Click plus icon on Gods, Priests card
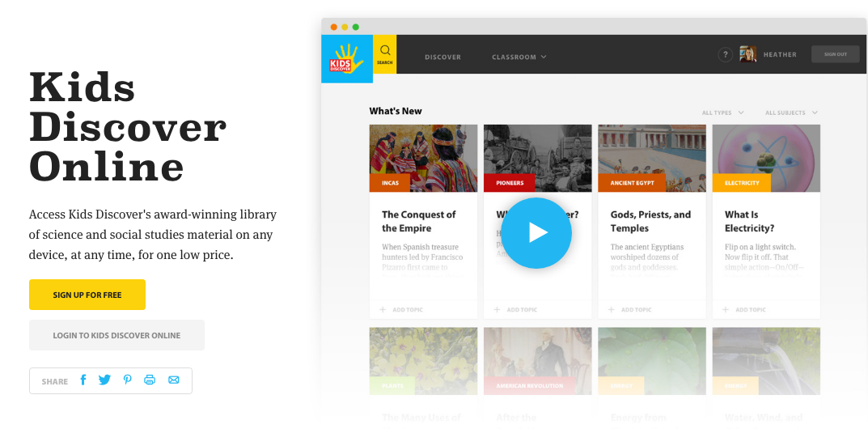Viewport: 868px width, 429px height. coord(611,309)
